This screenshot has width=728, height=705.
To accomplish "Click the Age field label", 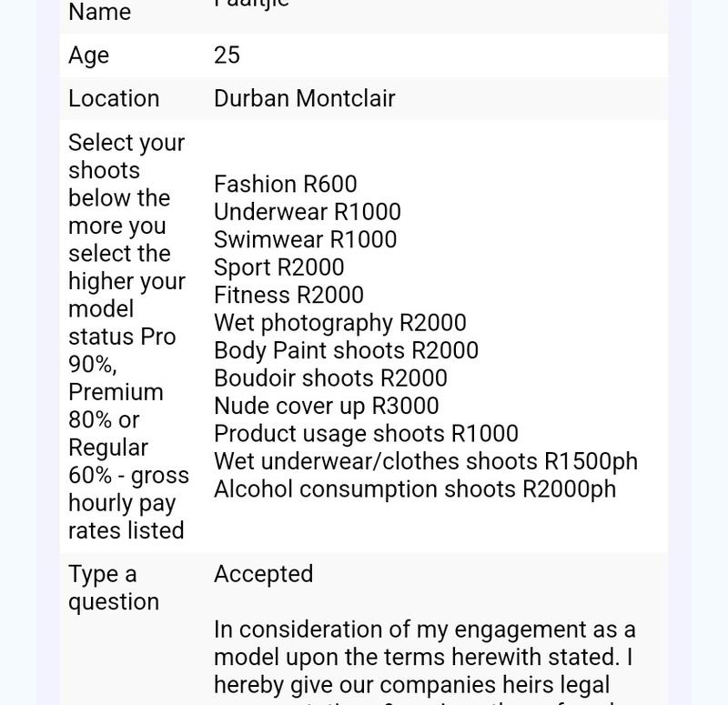I will click(88, 55).
